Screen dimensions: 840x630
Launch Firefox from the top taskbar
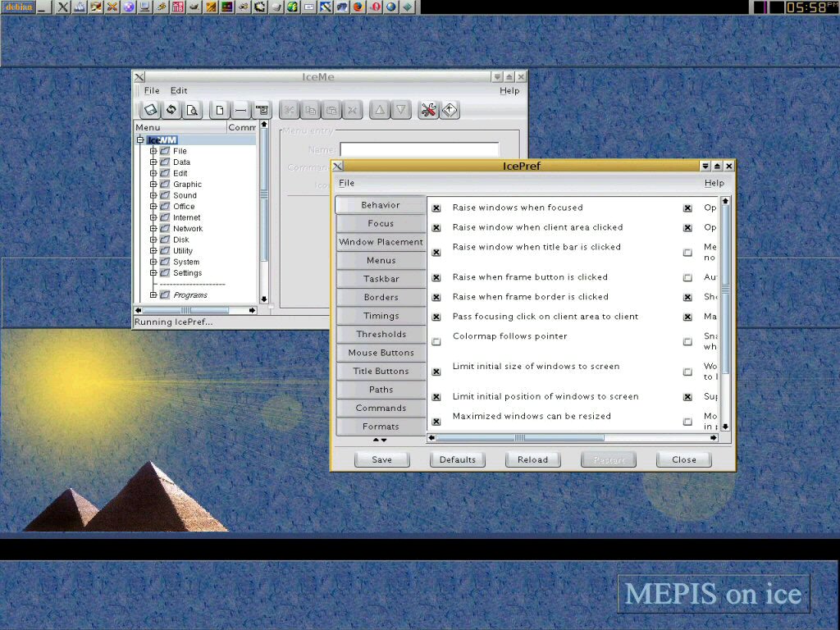tap(358, 7)
